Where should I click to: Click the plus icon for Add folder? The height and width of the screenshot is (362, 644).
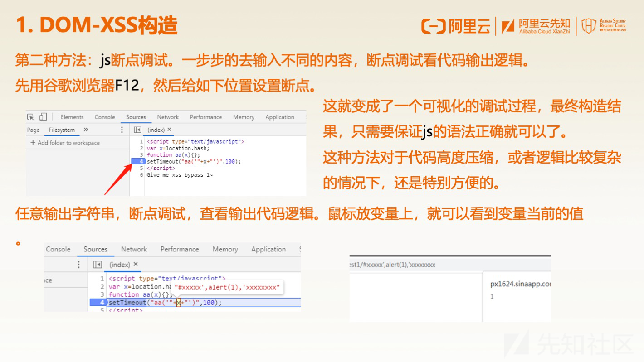click(33, 143)
